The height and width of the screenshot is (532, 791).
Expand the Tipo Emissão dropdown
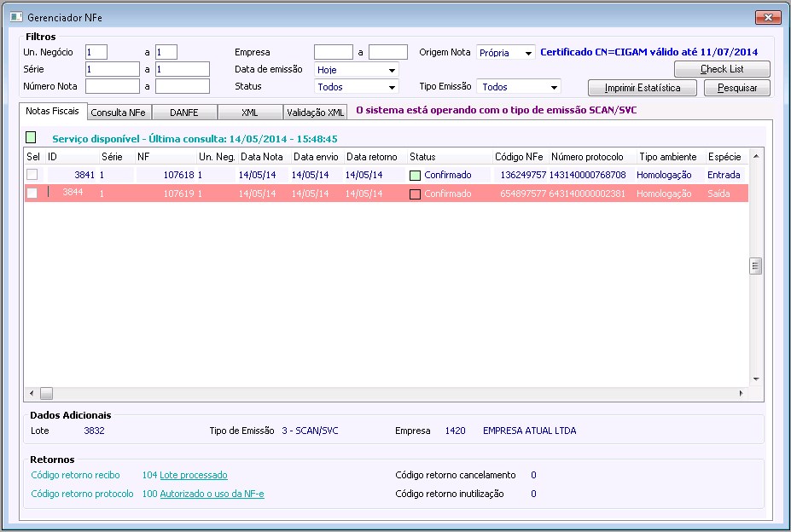pyautogui.click(x=554, y=87)
